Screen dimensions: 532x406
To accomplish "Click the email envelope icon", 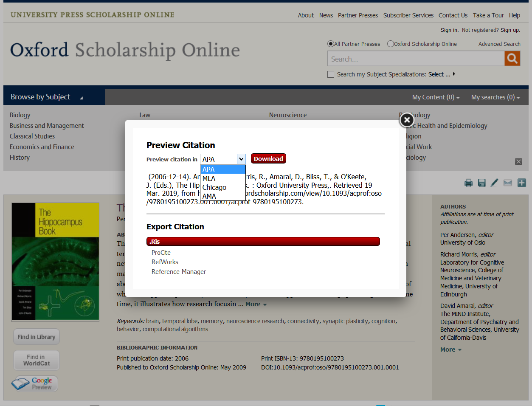I will pos(508,183).
